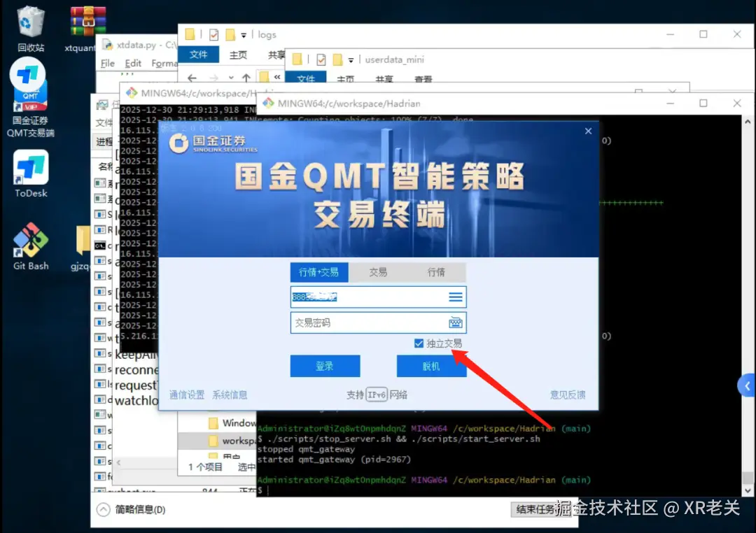The image size is (756, 533).
Task: Select the 'request' process row icon in Task Manager
Action: point(100,384)
